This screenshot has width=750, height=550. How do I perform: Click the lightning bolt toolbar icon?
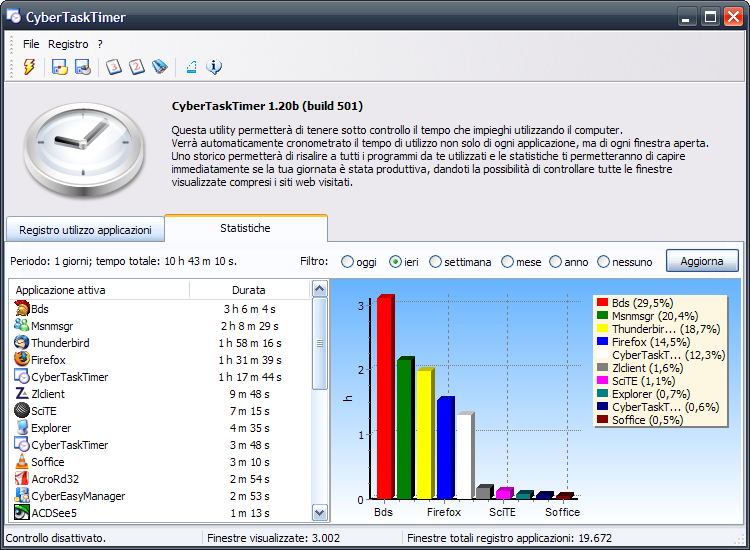[x=30, y=66]
